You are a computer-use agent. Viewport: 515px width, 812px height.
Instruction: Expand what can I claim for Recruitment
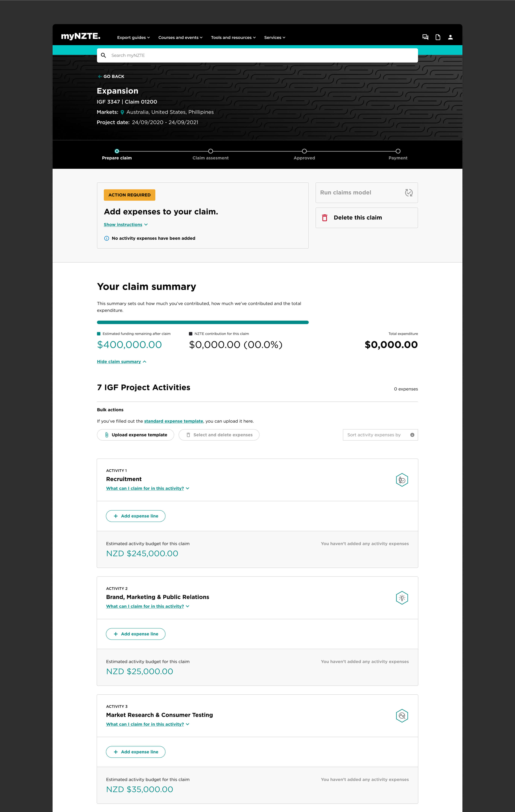(x=147, y=488)
